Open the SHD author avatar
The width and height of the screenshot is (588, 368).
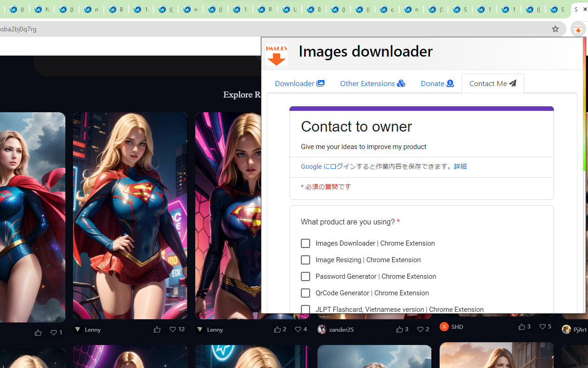click(444, 327)
